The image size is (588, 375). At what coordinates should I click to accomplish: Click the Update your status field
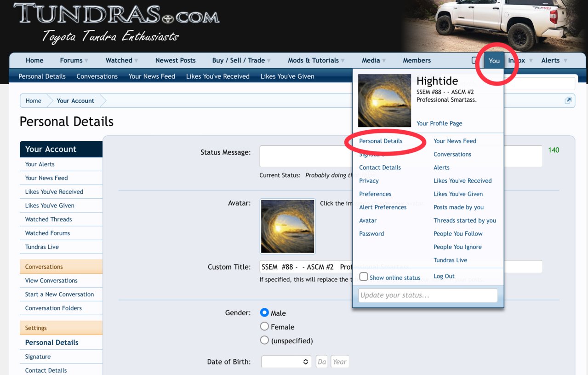pyautogui.click(x=428, y=295)
